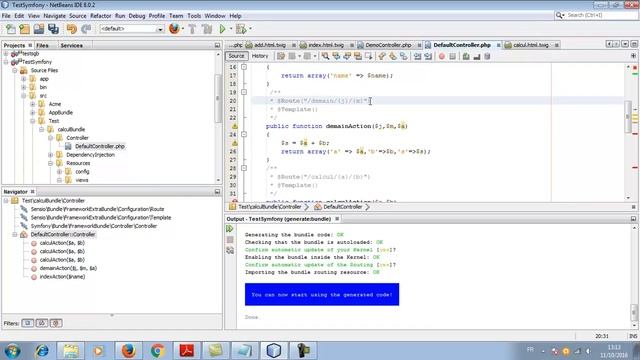Click the Comment editor toolbar icon
The image size is (640, 360).
coord(466,56)
